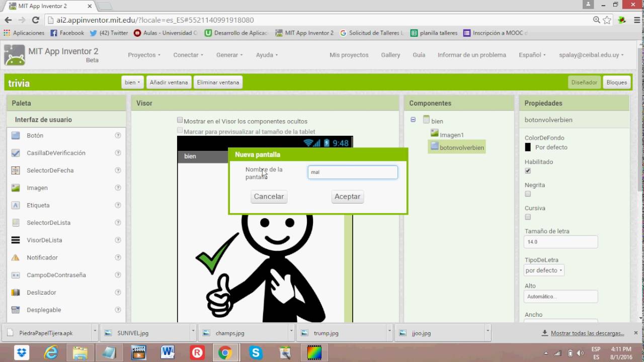This screenshot has width=644, height=362.
Task: Open the trump.jpg download options arrow
Action: [x=390, y=332]
